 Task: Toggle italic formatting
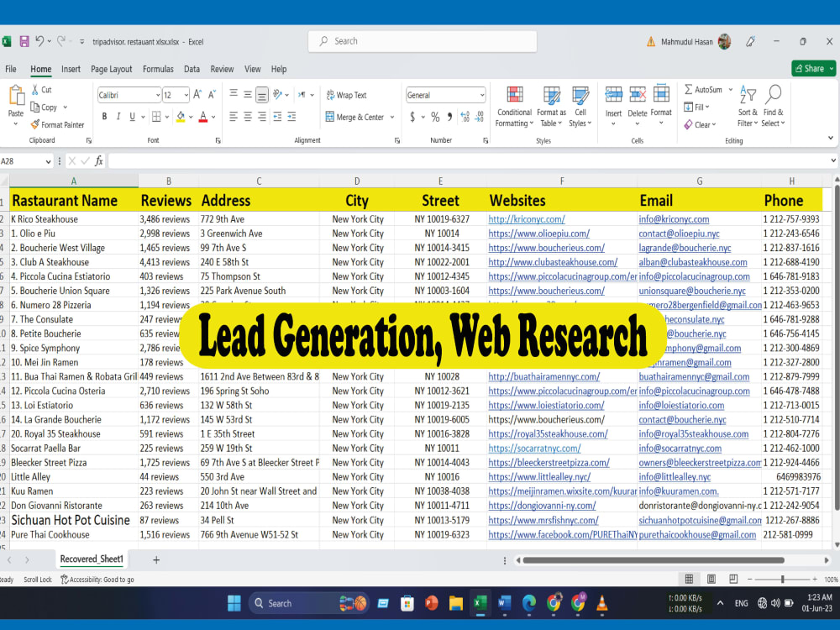tap(118, 116)
